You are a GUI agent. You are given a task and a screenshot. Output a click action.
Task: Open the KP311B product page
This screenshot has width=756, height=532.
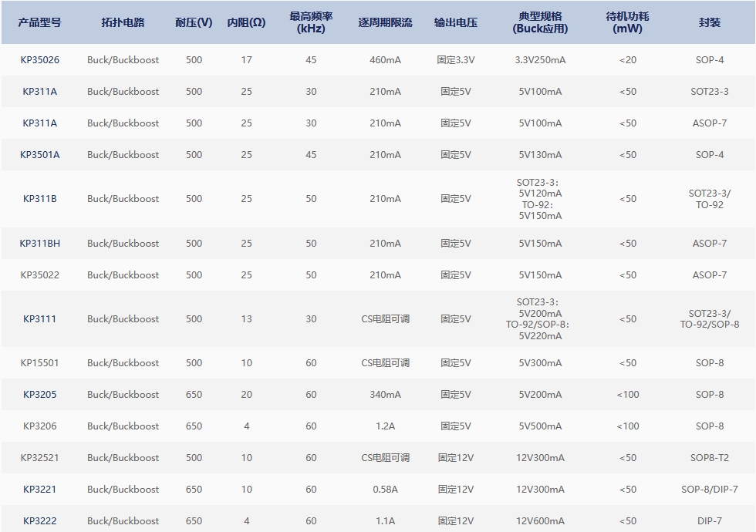coord(39,199)
